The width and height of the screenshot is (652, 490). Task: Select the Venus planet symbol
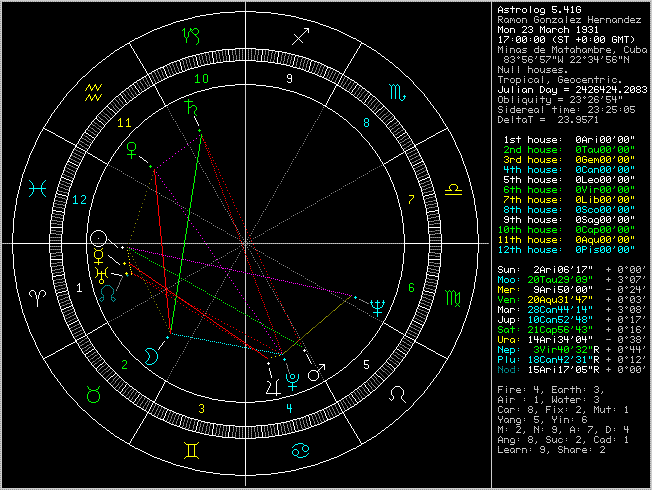click(x=132, y=150)
